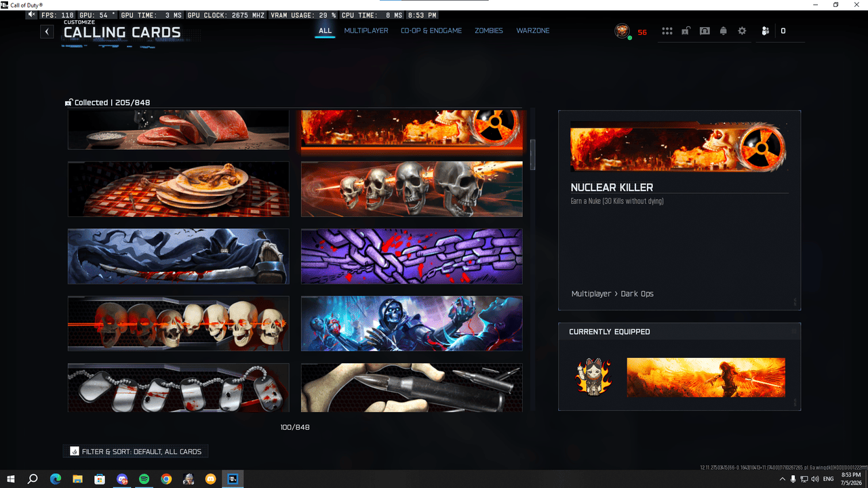Open the player profile emblem in top bar
Screen dimensions: 868x488
tap(622, 31)
